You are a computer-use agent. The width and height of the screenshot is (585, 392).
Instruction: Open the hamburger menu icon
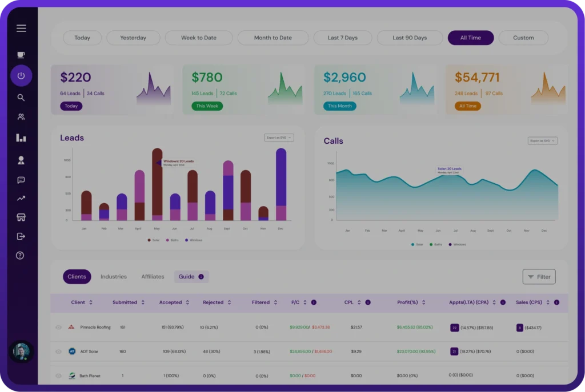tap(21, 29)
